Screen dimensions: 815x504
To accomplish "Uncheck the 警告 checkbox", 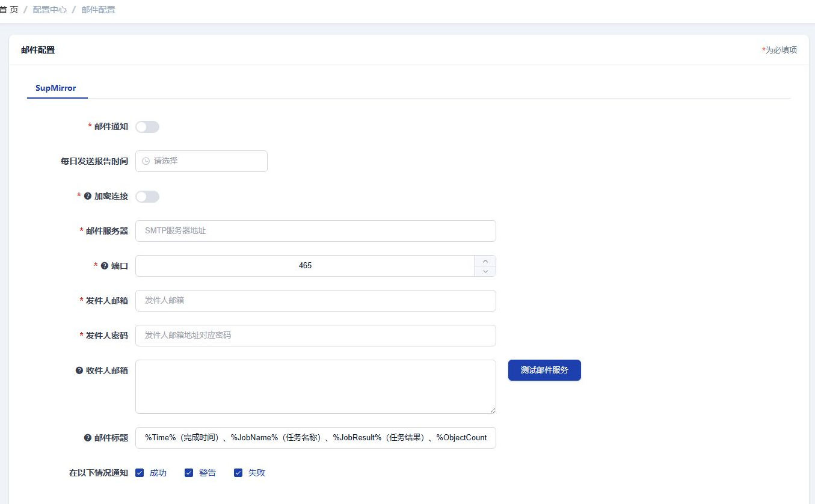I will (189, 473).
